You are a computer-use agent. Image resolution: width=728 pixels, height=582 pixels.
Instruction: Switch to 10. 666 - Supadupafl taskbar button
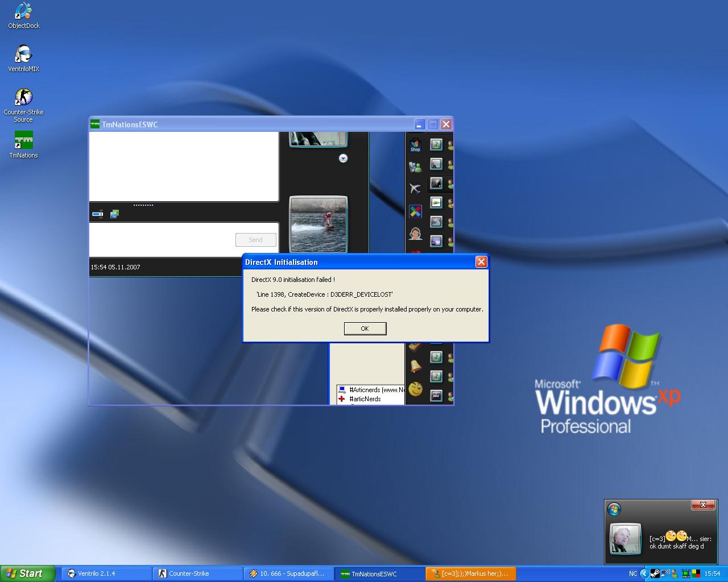[x=288, y=573]
